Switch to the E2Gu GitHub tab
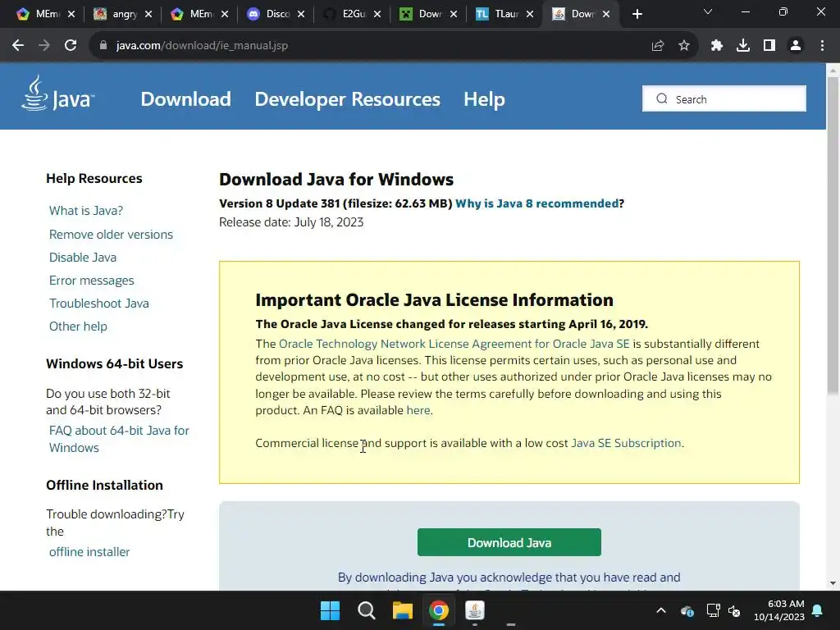Viewport: 840px width, 630px height. 351,15
